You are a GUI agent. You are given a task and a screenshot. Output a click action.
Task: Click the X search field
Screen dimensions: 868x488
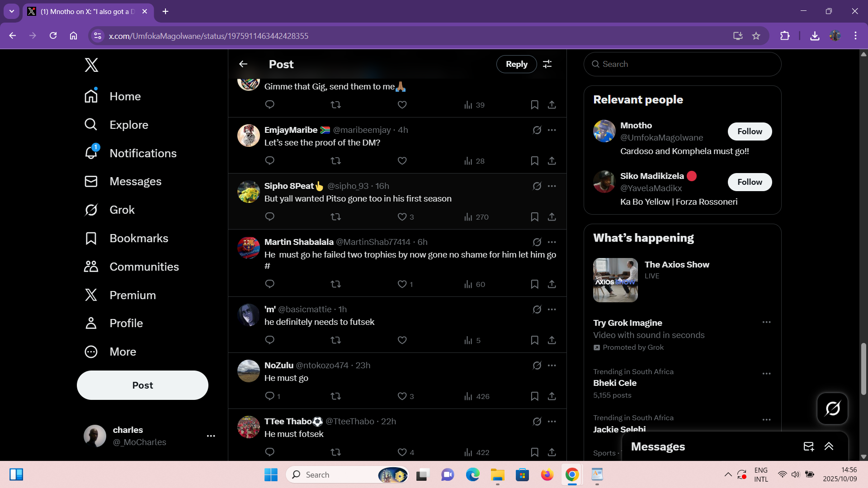click(683, 64)
